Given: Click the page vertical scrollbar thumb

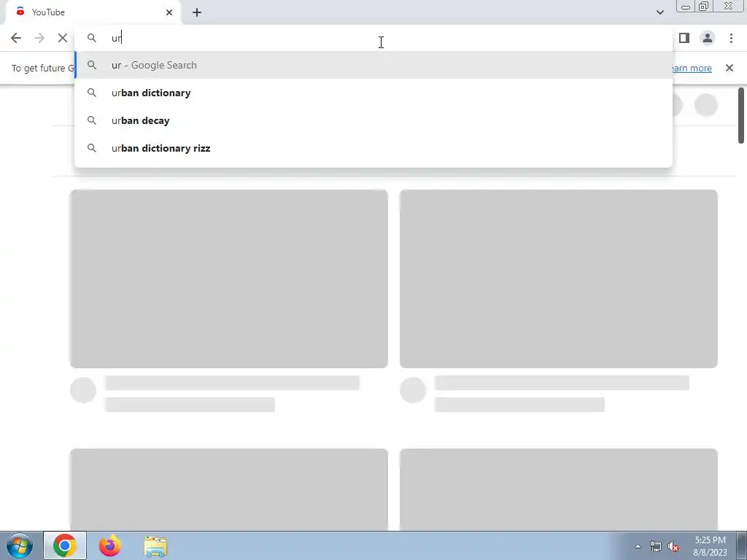Looking at the screenshot, I should (741, 115).
